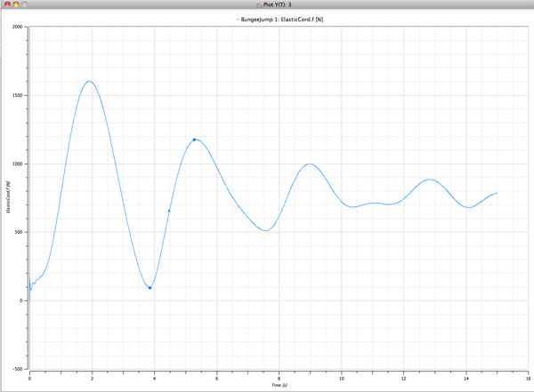Click the Y axis tick label 500

tap(19, 232)
